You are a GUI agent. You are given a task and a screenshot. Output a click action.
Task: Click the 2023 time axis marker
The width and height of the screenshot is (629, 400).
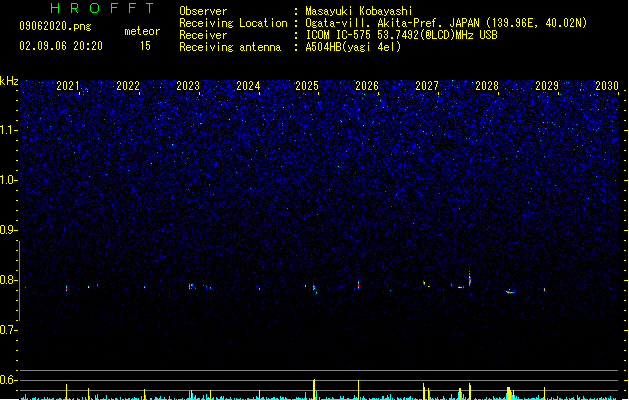tap(188, 86)
